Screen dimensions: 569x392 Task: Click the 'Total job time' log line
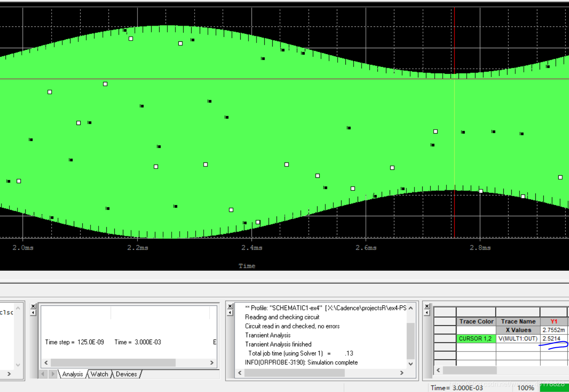coord(301,353)
